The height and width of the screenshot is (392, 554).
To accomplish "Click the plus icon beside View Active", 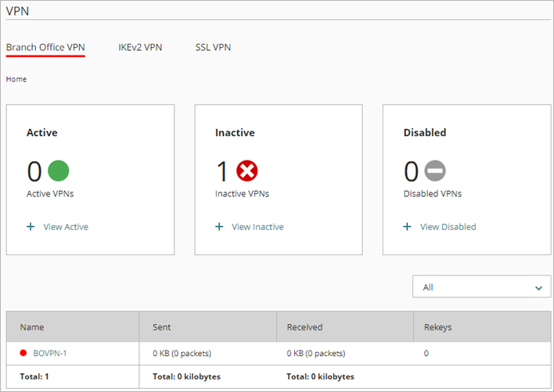I will [31, 227].
